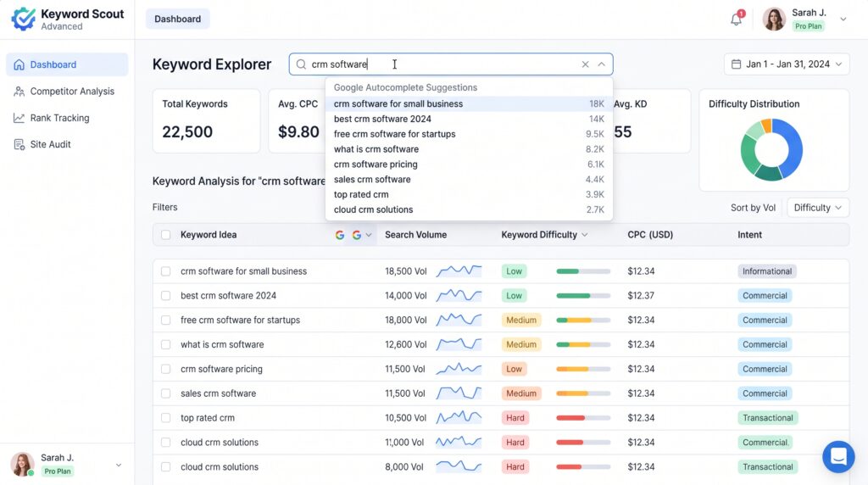This screenshot has width=868, height=485.
Task: Clear the search box with X icon
Action: [x=585, y=64]
